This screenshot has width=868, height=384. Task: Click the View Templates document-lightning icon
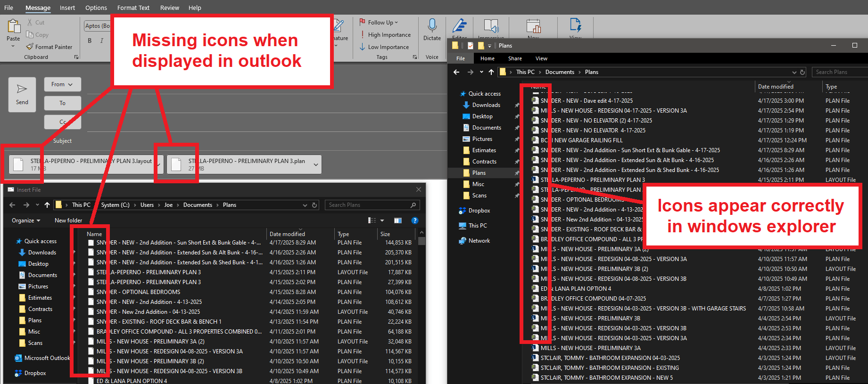tap(575, 25)
